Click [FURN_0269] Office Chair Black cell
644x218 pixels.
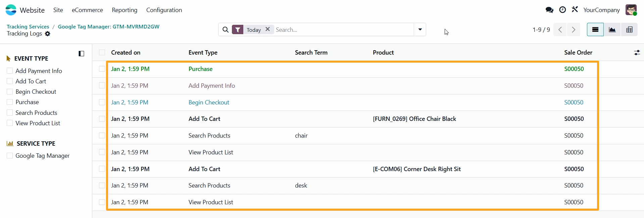(414, 119)
